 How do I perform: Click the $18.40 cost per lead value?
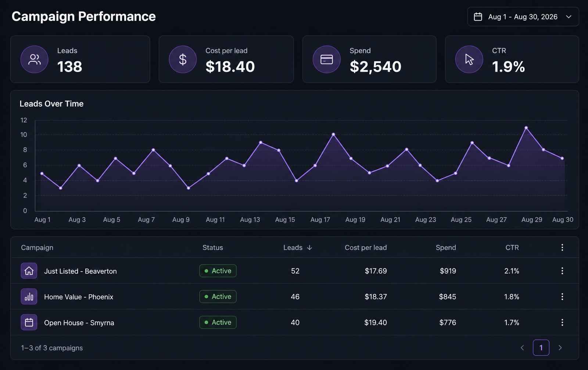230,67
